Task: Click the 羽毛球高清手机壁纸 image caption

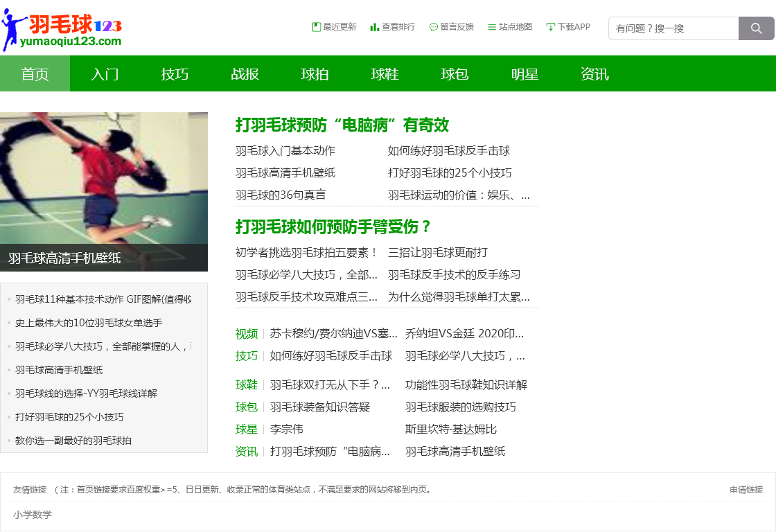Action: 64,258
